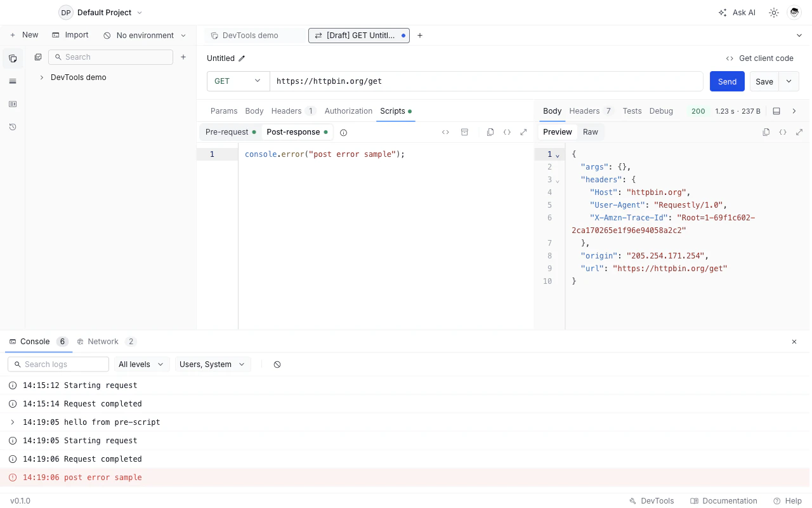This screenshot has width=812, height=508.
Task: Collapse the response panel with the arrow
Action: pos(794,111)
